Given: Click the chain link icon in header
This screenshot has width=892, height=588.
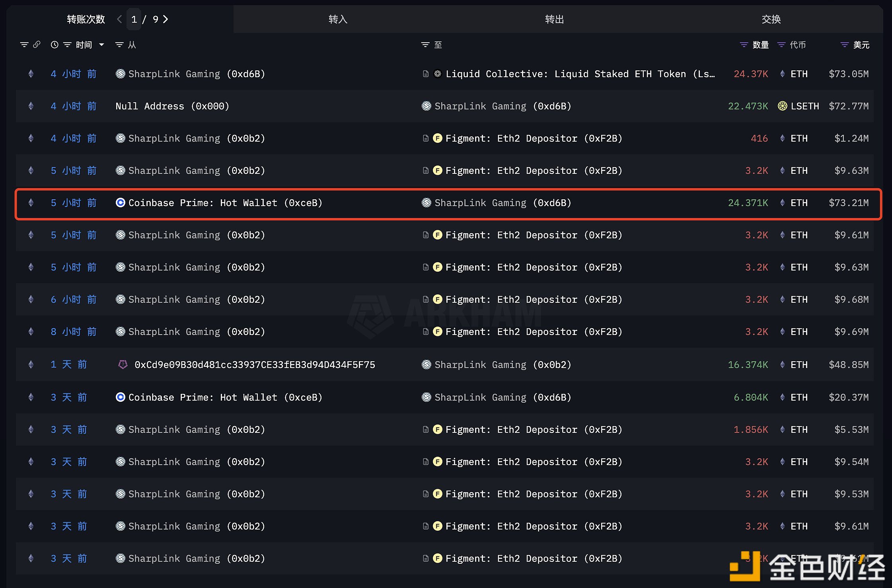Looking at the screenshot, I should point(37,45).
